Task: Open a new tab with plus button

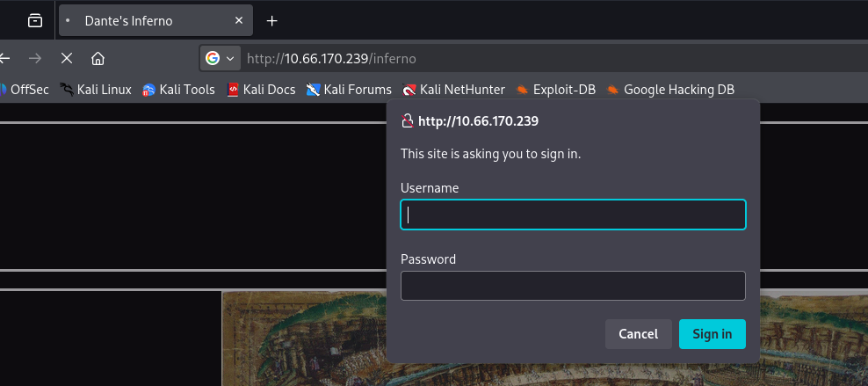Action: click(x=272, y=20)
